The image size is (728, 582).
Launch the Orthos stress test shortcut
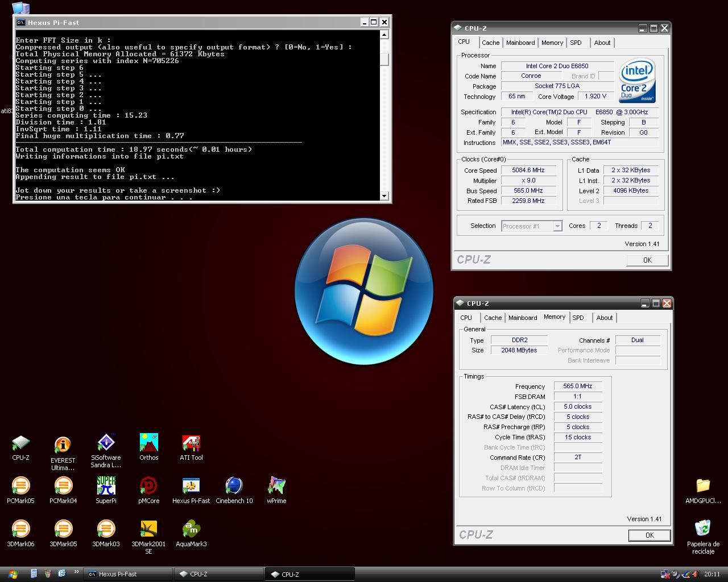pyautogui.click(x=148, y=447)
